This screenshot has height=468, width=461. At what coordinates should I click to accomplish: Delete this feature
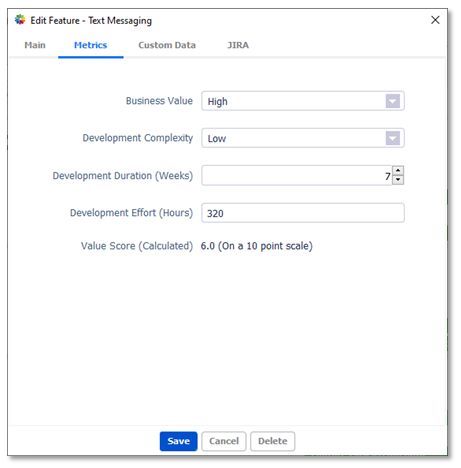[272, 441]
